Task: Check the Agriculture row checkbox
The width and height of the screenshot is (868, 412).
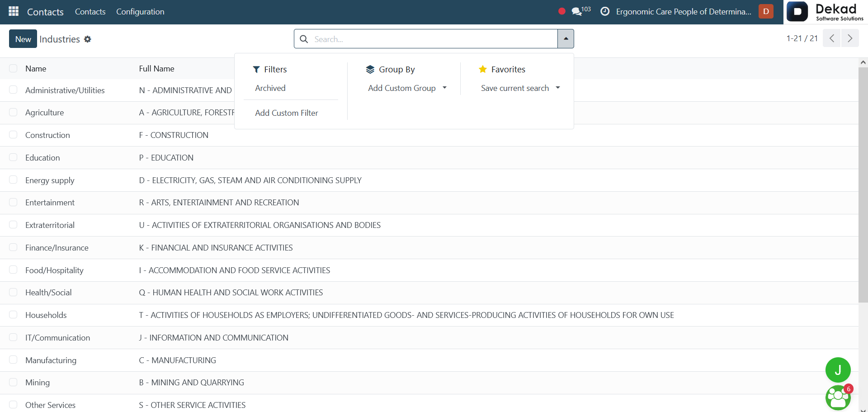Action: click(x=13, y=112)
